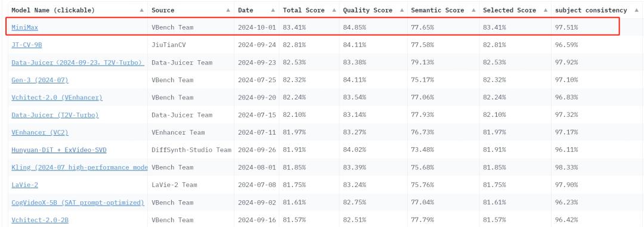Open Hunyuan-DiT + ExVideo-SVD link
This screenshot has width=644, height=227.
click(x=58, y=150)
